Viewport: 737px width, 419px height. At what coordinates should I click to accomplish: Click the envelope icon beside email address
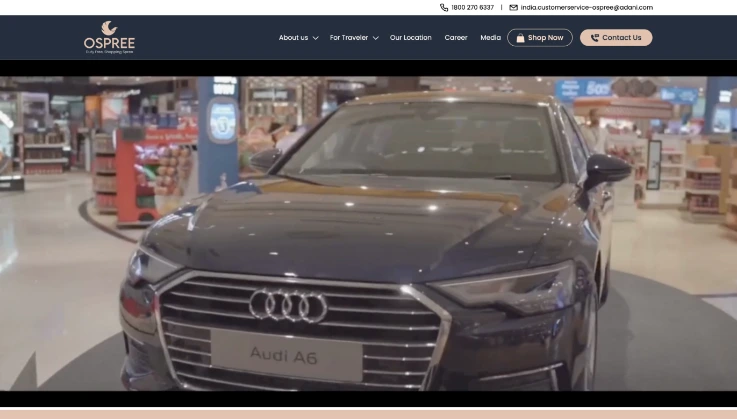[514, 7]
